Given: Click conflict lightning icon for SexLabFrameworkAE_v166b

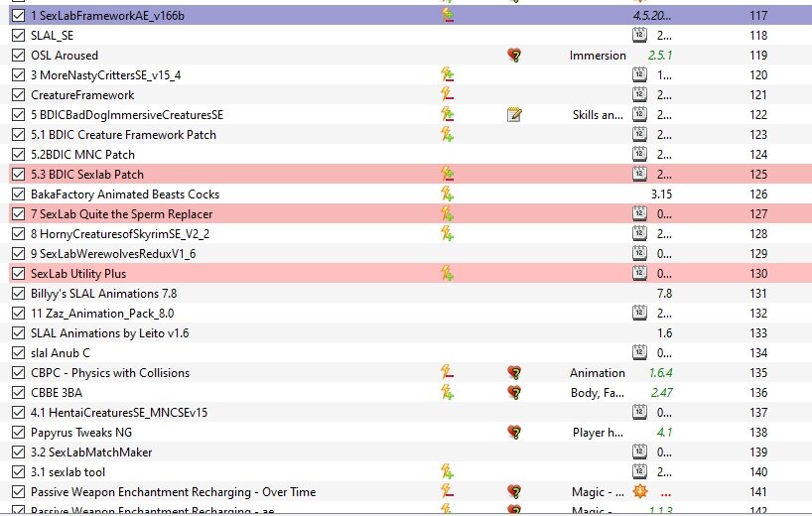Looking at the screenshot, I should click(448, 15).
